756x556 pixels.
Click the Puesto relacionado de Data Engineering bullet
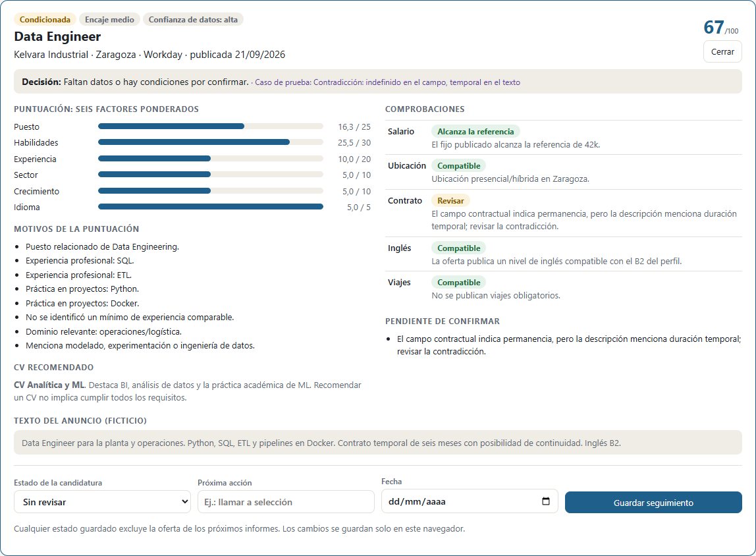click(x=102, y=247)
